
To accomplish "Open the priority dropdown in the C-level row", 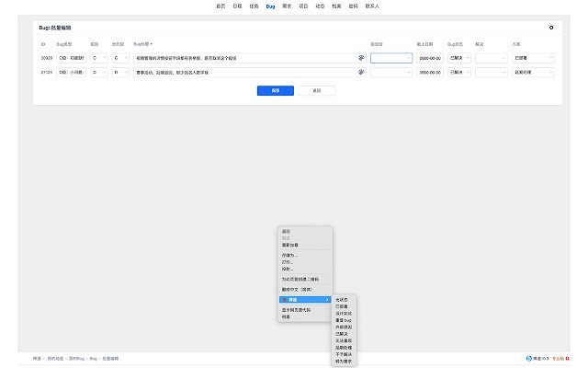I will (x=120, y=58).
